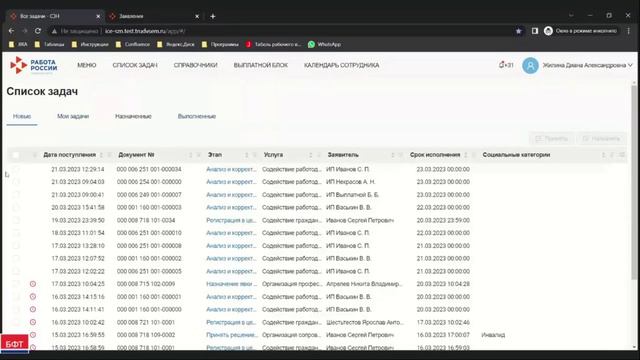This screenshot has height=360, width=640.
Task: Switch to the Новые tab
Action: (x=22, y=116)
